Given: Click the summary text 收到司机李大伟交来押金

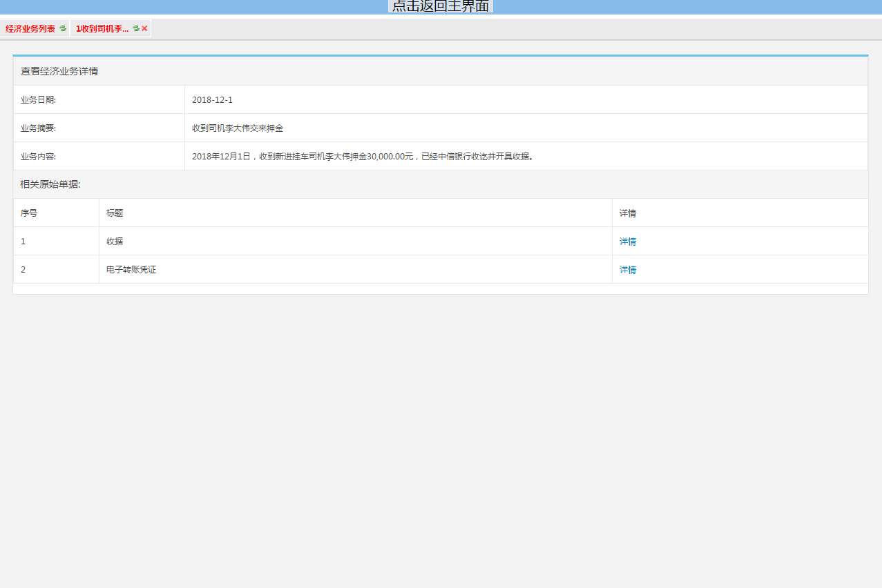Looking at the screenshot, I should (x=238, y=128).
